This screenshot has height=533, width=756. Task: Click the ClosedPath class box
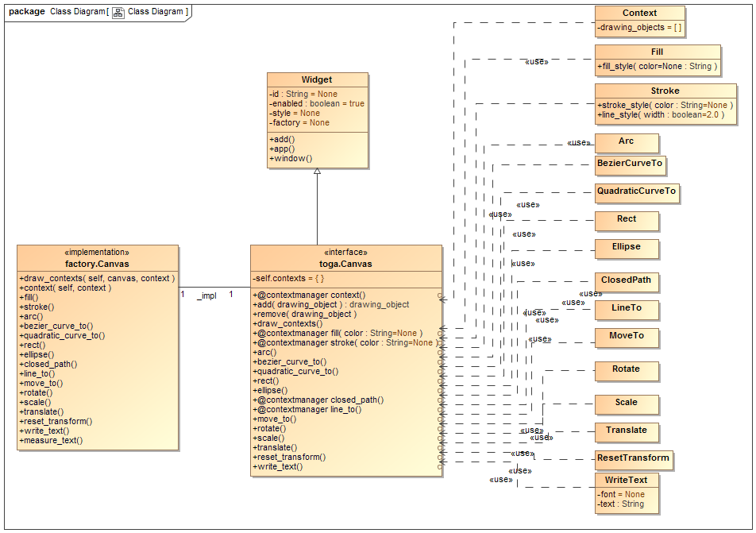[x=627, y=282]
